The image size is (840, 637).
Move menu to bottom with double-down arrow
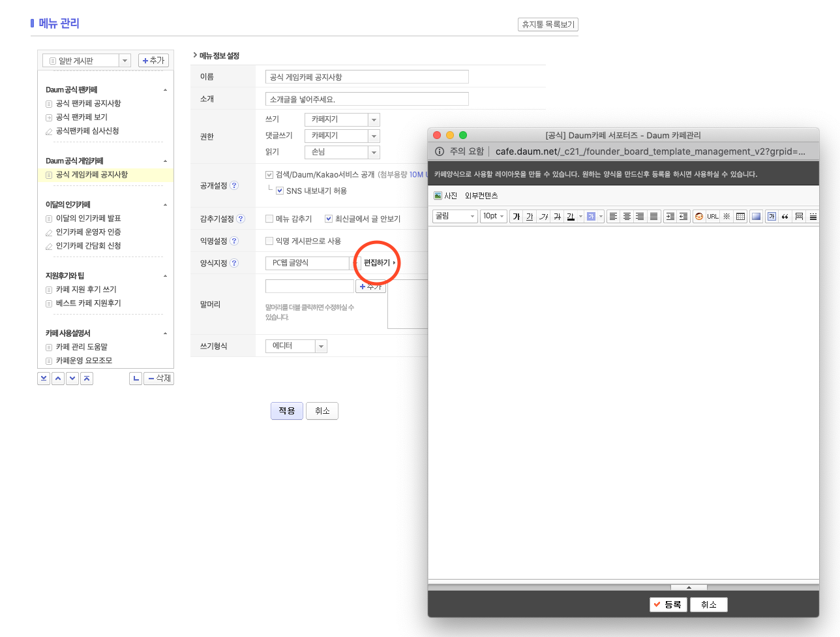44,379
